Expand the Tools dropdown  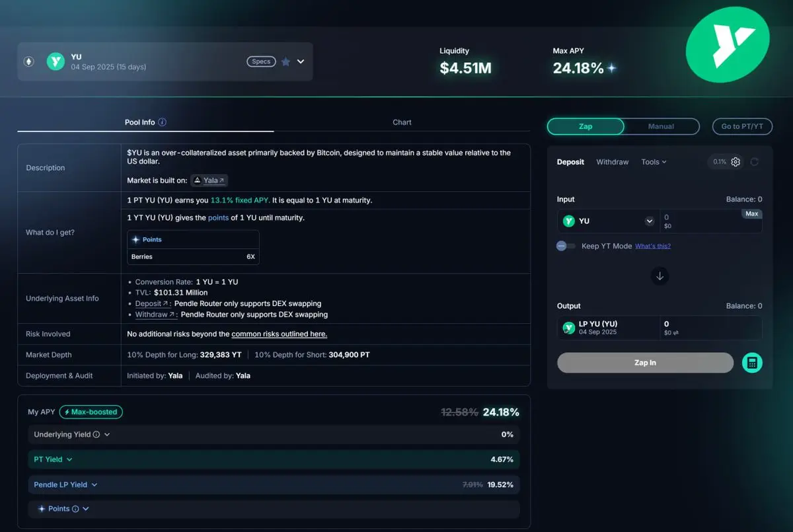[654, 162]
